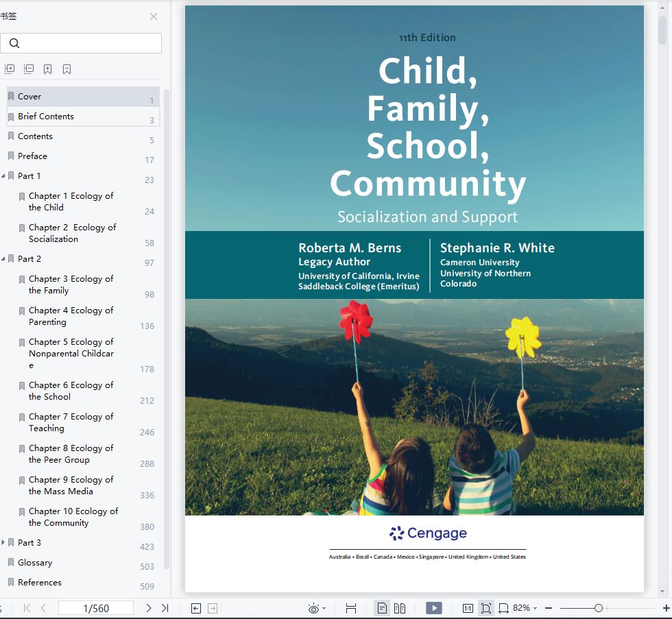
Task: Click the zoom out minus button
Action: [549, 608]
